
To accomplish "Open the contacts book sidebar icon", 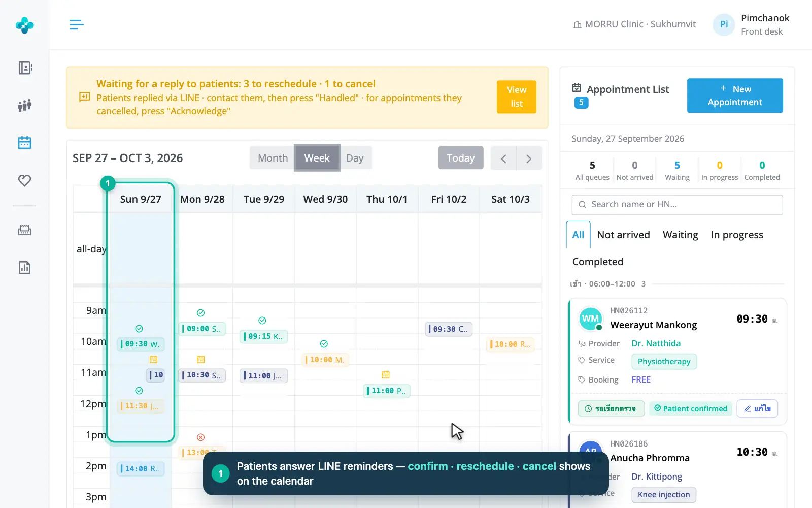I will pos(25,68).
